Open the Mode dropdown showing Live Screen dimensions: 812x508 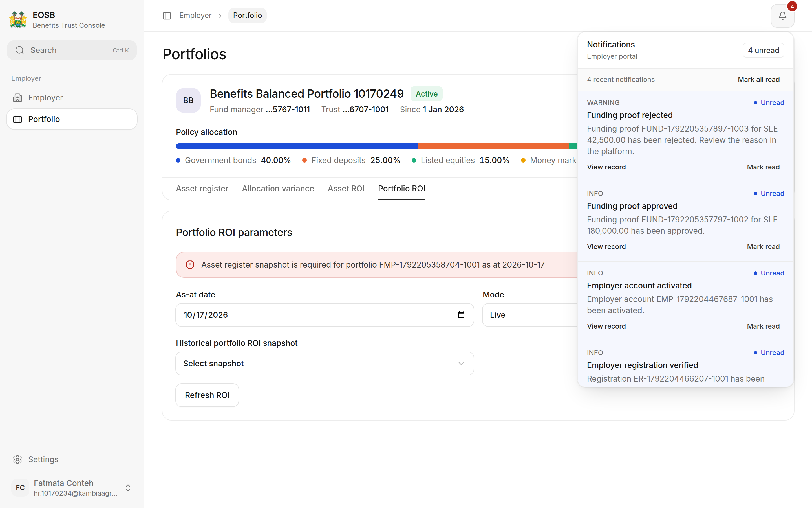point(530,315)
